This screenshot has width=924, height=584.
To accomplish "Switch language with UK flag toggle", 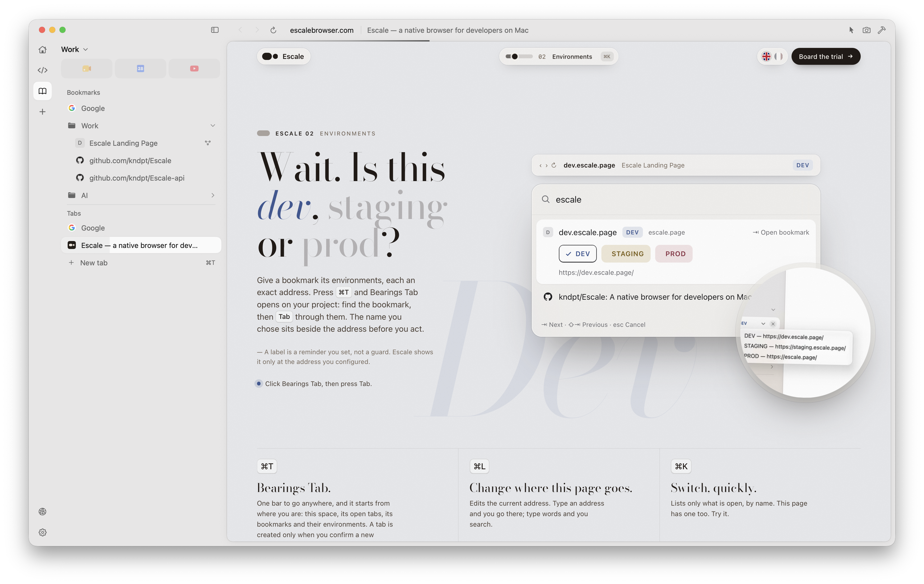I will [766, 56].
